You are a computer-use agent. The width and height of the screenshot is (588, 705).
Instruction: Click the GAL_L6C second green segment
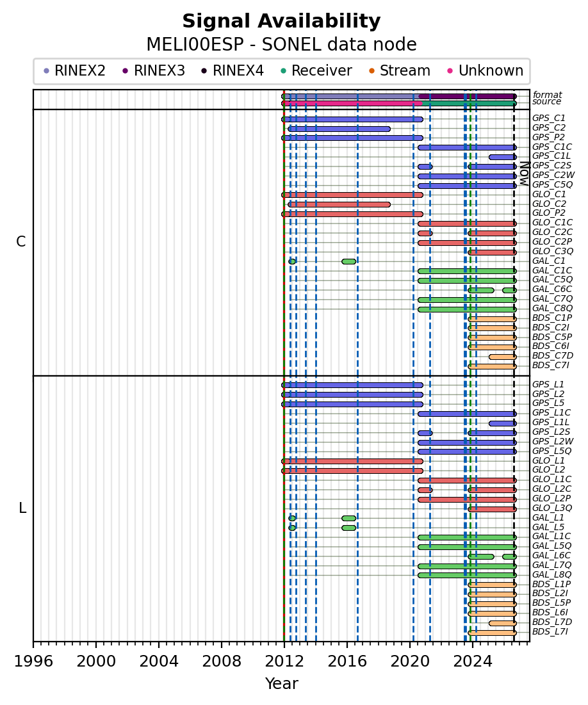click(509, 556)
